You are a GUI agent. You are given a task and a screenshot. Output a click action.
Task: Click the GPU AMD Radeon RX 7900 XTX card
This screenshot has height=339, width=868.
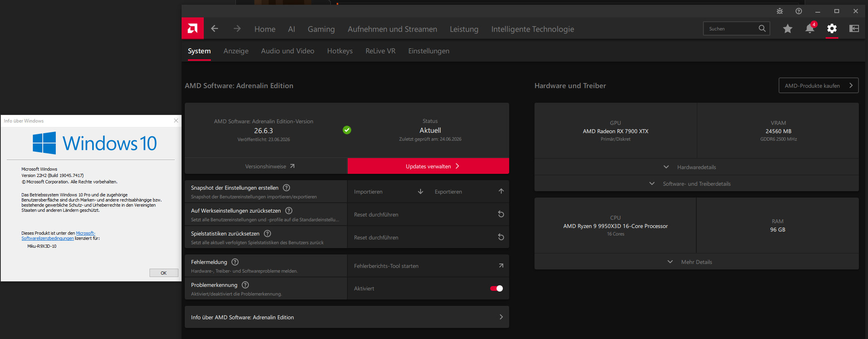tap(616, 131)
